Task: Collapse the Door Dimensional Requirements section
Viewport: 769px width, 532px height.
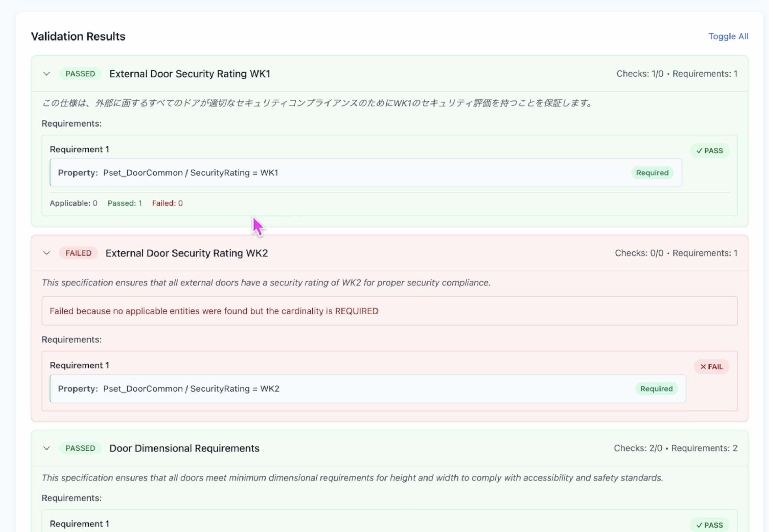Action: coord(47,448)
